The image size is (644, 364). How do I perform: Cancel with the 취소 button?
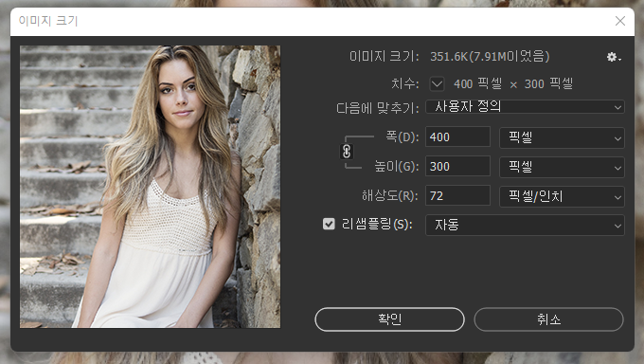[548, 319]
